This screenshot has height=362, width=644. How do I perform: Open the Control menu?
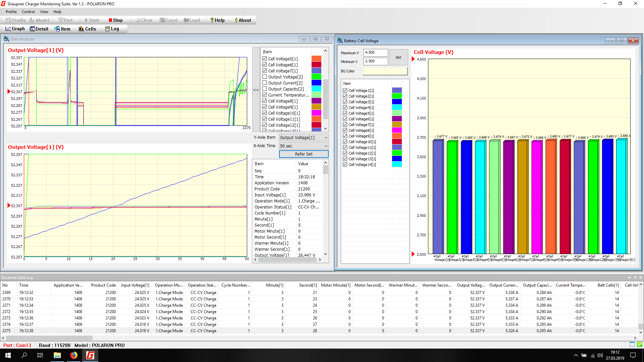coord(28,12)
